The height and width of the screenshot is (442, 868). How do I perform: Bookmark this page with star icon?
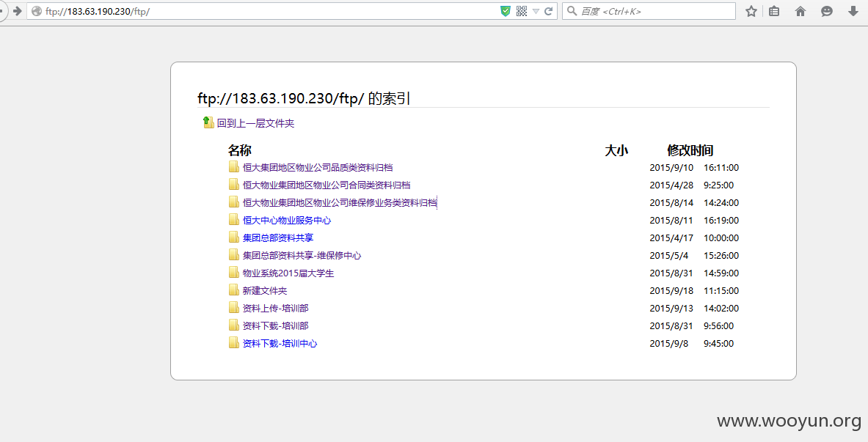(751, 11)
